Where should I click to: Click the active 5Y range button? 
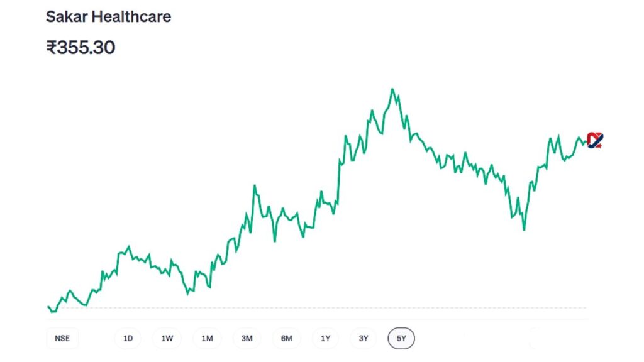(401, 339)
